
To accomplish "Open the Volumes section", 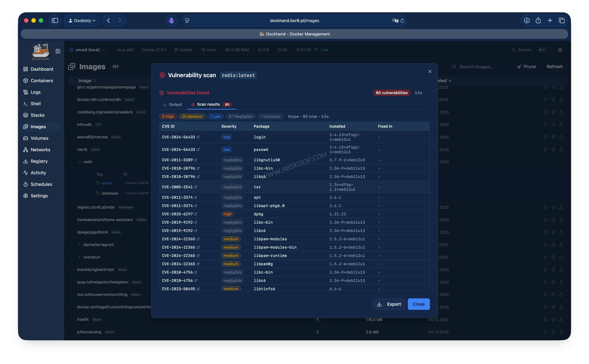I will click(36, 138).
